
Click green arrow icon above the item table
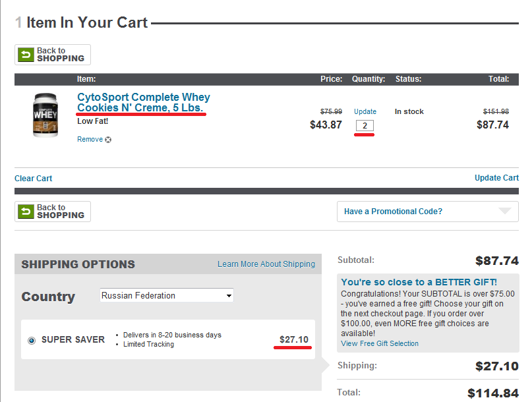(x=26, y=55)
